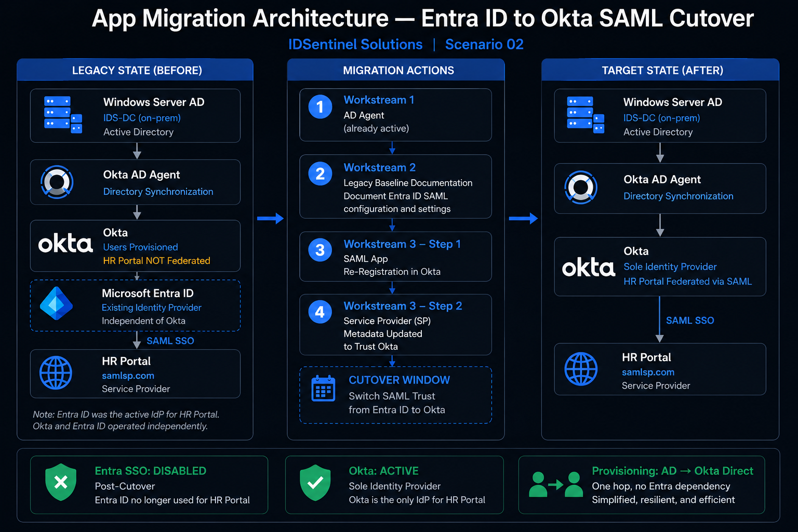The image size is (798, 532).
Task: Click the Re-Registration in Okta text
Action: click(x=392, y=272)
